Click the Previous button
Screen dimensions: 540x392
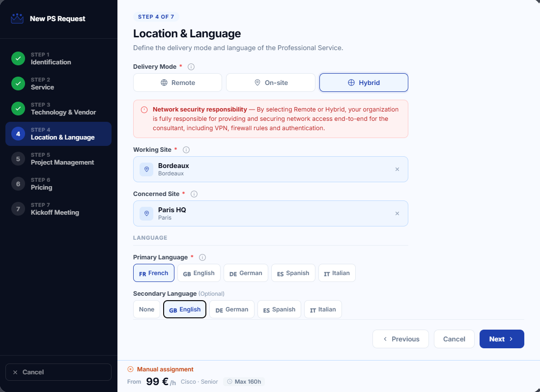coord(400,339)
